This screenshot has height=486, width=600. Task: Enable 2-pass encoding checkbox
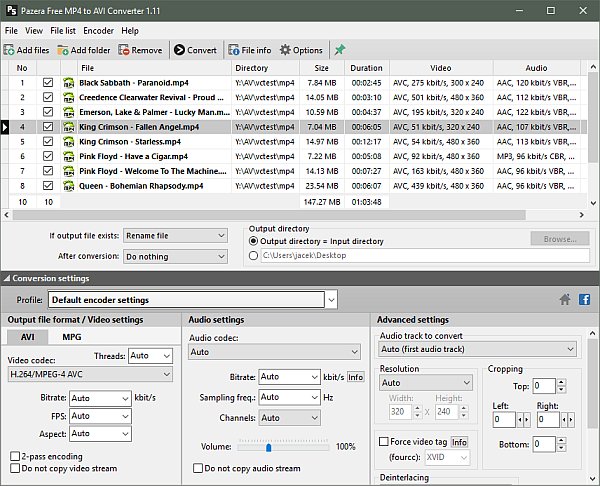[x=14, y=456]
